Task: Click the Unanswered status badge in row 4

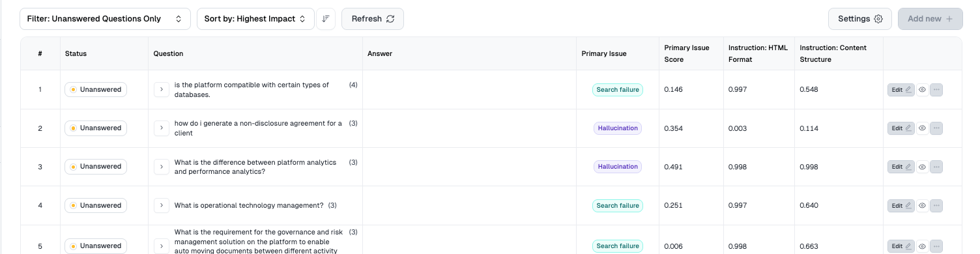Action: click(96, 206)
